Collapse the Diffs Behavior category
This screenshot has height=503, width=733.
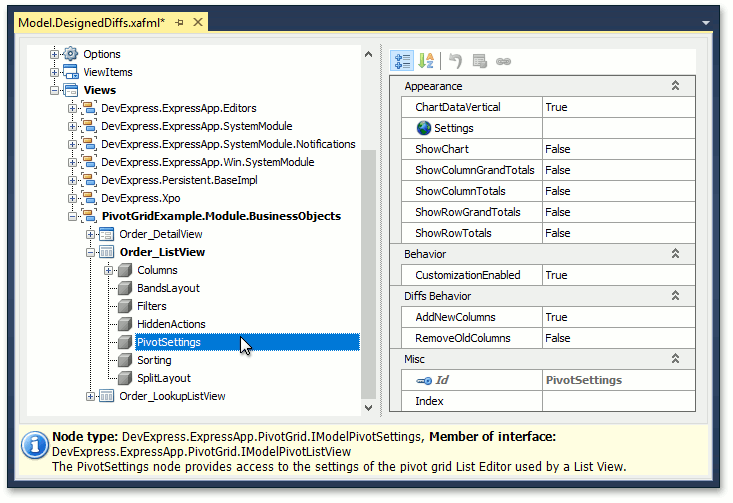(675, 295)
